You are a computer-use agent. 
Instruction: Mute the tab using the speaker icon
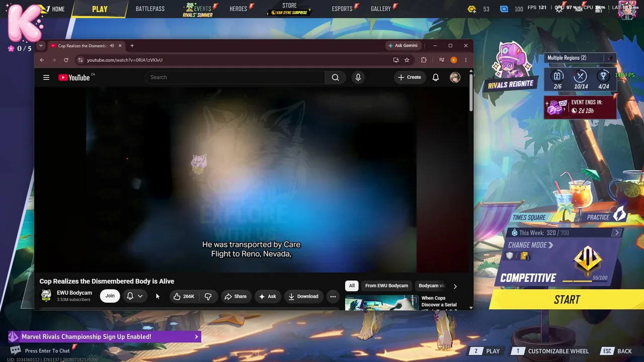pyautogui.click(x=112, y=46)
